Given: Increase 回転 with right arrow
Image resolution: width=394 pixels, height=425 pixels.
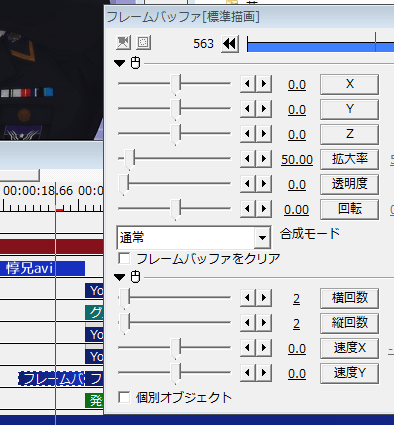Looking at the screenshot, I should [x=264, y=209].
